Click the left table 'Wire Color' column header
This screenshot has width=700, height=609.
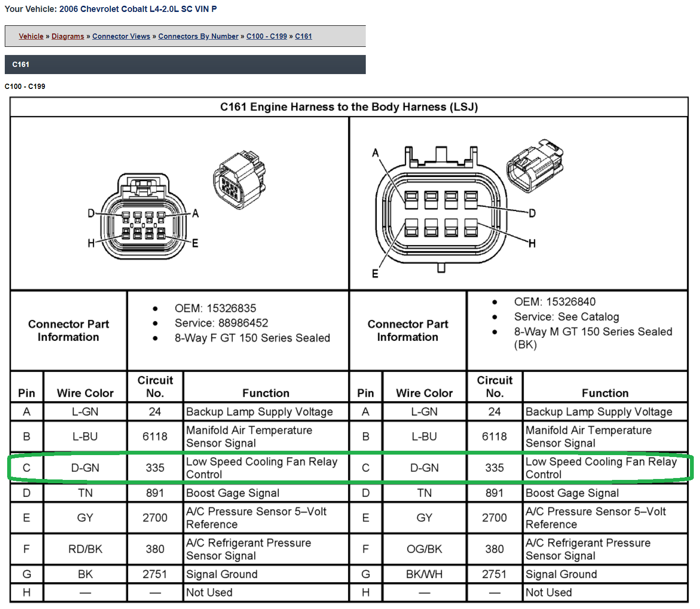pyautogui.click(x=85, y=393)
